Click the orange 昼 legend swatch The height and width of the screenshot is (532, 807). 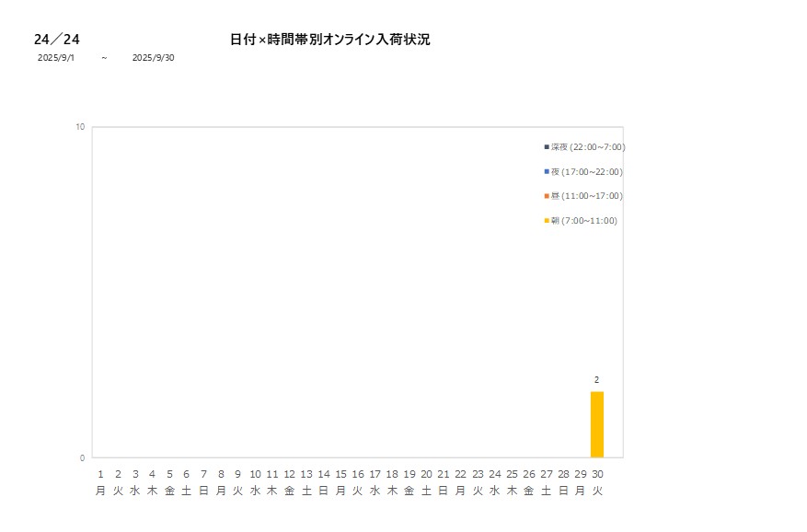tap(547, 196)
